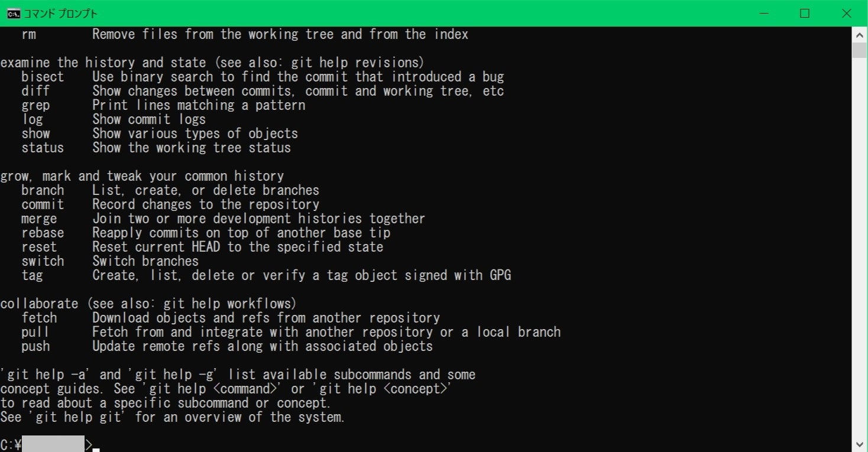
Task: Maximize the コマンド プロンプト window
Action: click(x=804, y=13)
